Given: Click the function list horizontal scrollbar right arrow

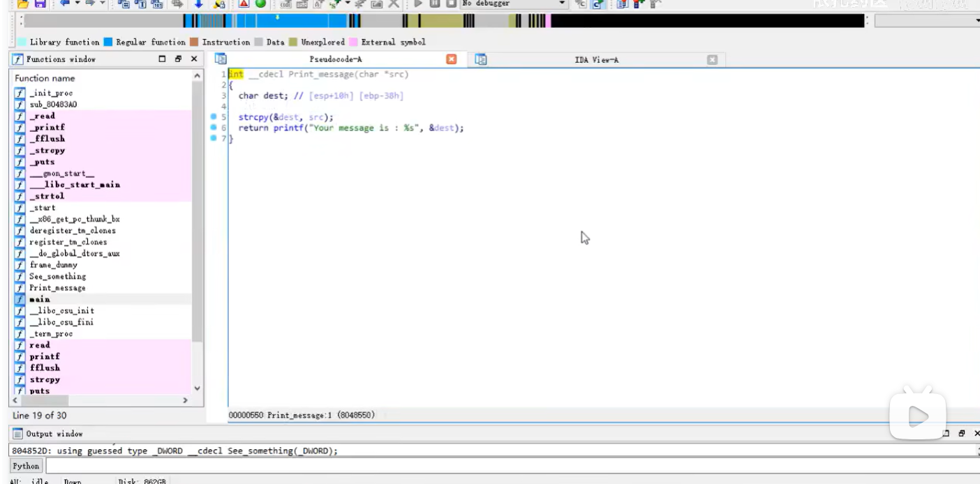Looking at the screenshot, I should click(x=185, y=400).
